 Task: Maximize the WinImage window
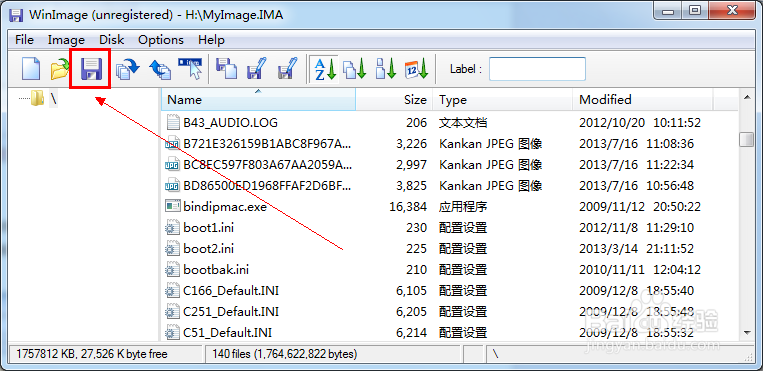696,10
